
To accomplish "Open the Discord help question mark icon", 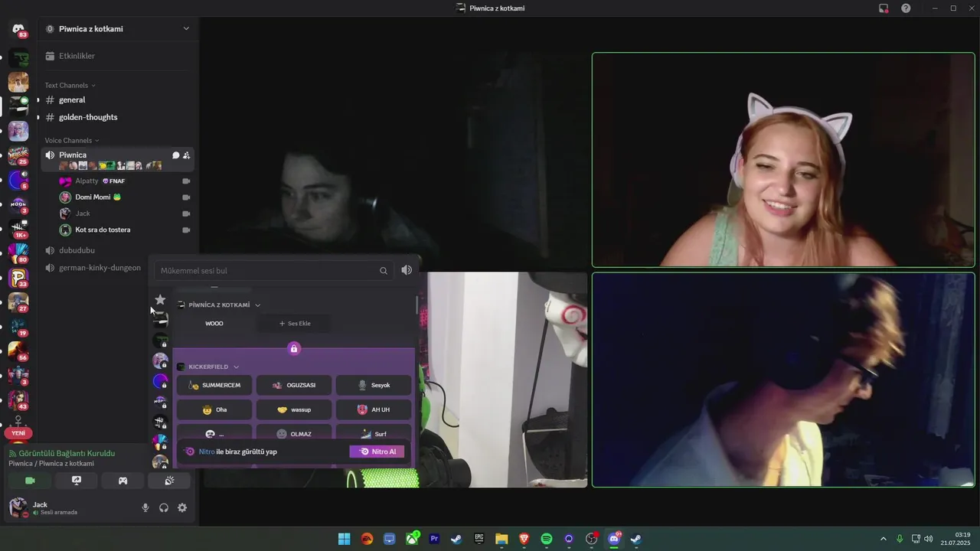I will pos(906,8).
